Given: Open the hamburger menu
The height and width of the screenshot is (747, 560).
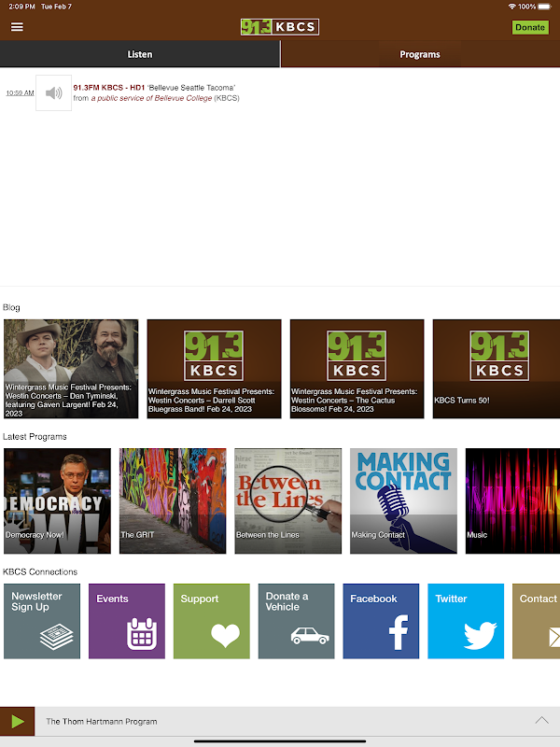Looking at the screenshot, I should pyautogui.click(x=17, y=27).
